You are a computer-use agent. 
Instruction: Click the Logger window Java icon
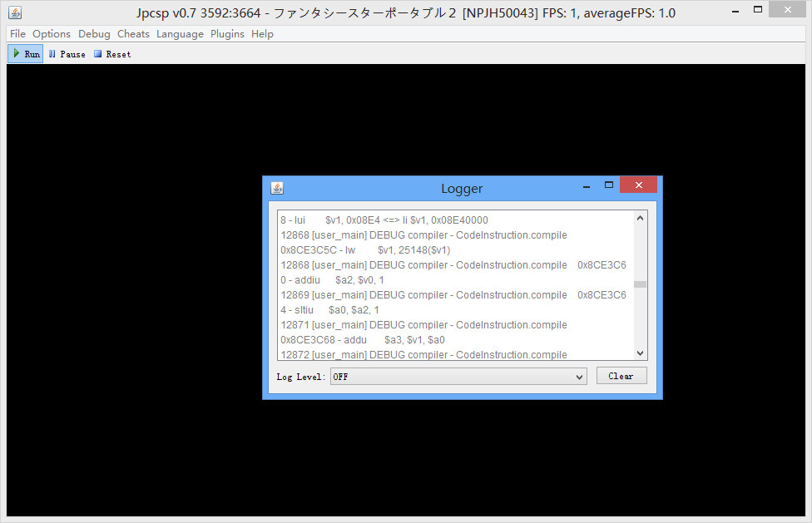pyautogui.click(x=277, y=188)
